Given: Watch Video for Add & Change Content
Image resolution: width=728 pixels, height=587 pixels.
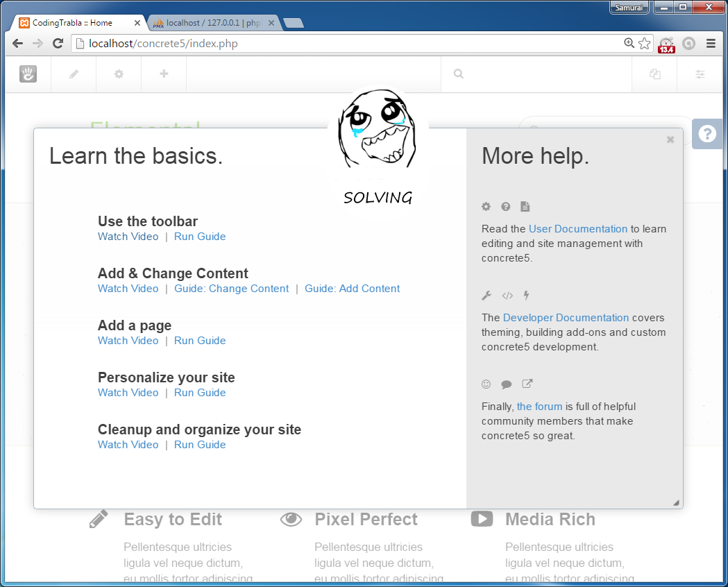Looking at the screenshot, I should click(128, 289).
